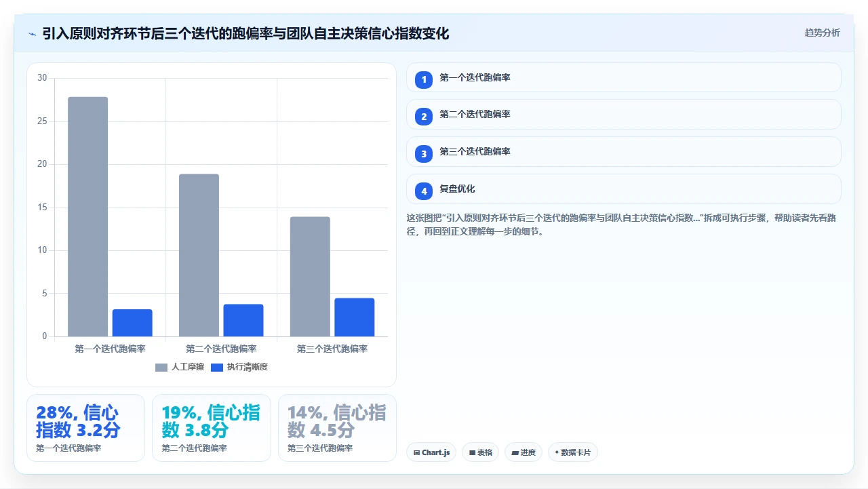Select the 14%, 信心指数 4.5分 card
The image size is (868, 489).
pos(337,428)
